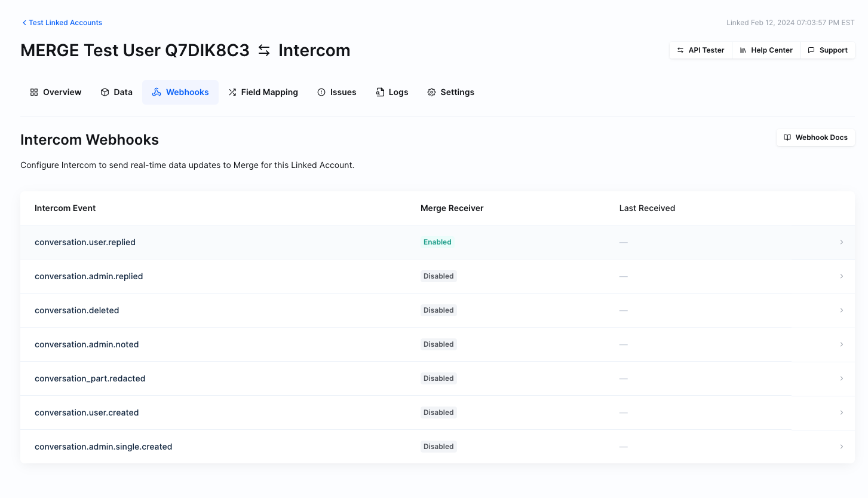The height and width of the screenshot is (498, 868).
Task: Click the Enabled badge for conversation.user.replied
Action: (437, 242)
